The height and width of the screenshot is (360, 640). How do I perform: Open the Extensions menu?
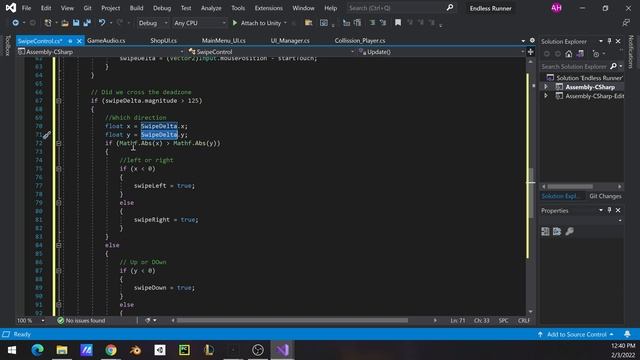click(x=269, y=8)
